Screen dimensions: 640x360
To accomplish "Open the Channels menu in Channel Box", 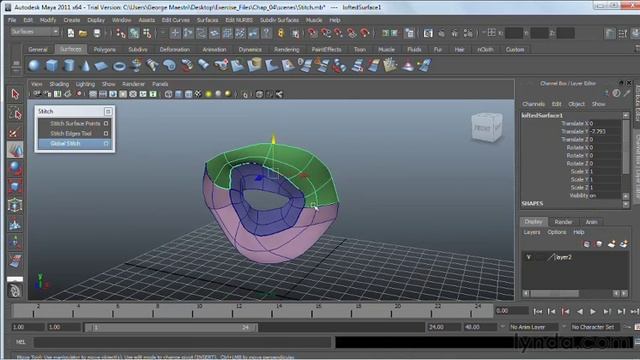I will (533, 104).
